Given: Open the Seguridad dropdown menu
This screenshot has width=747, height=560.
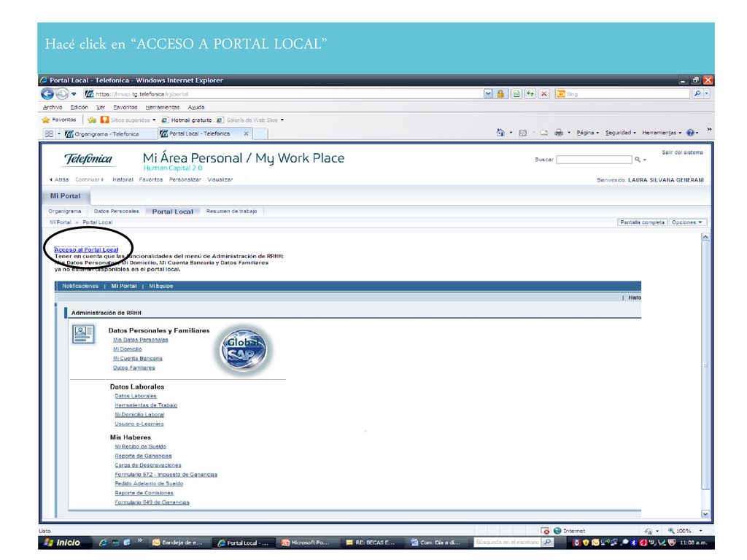Looking at the screenshot, I should (x=621, y=133).
